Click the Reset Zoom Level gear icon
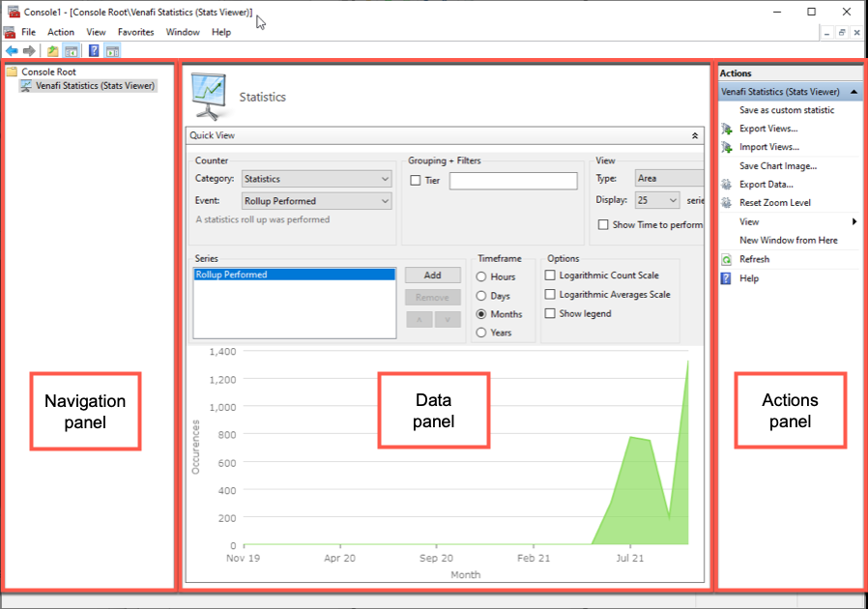The width and height of the screenshot is (868, 609). click(727, 203)
